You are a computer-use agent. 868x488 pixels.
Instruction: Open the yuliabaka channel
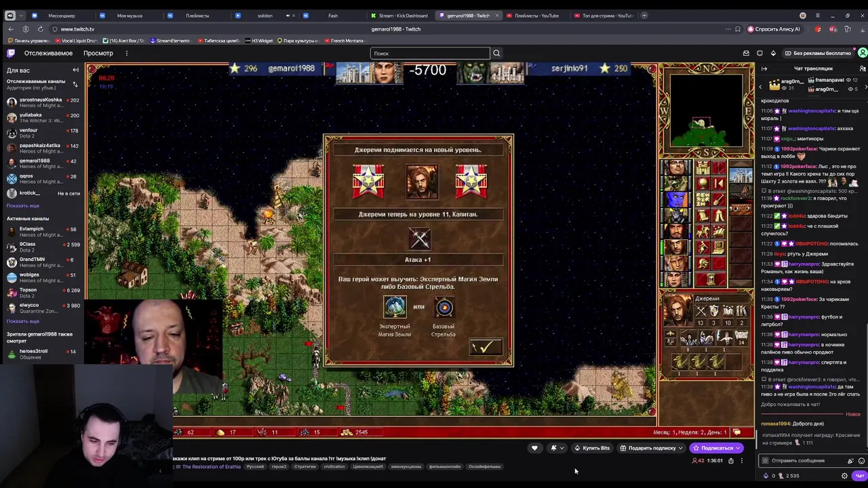(42, 117)
